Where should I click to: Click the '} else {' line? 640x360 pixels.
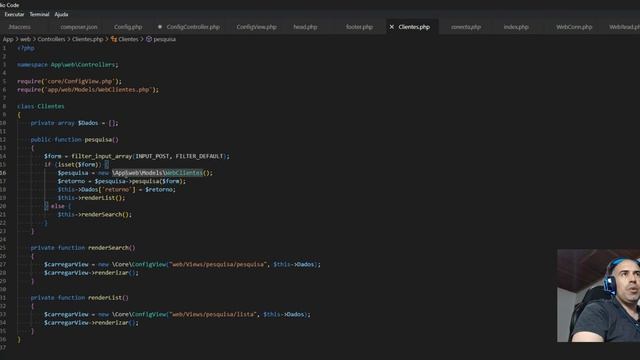pos(58,206)
